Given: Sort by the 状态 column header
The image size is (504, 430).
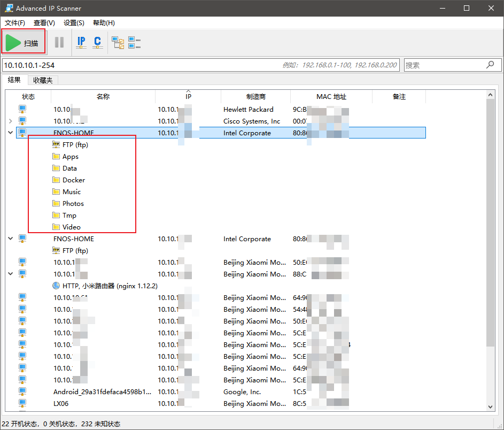Looking at the screenshot, I should coord(28,96).
